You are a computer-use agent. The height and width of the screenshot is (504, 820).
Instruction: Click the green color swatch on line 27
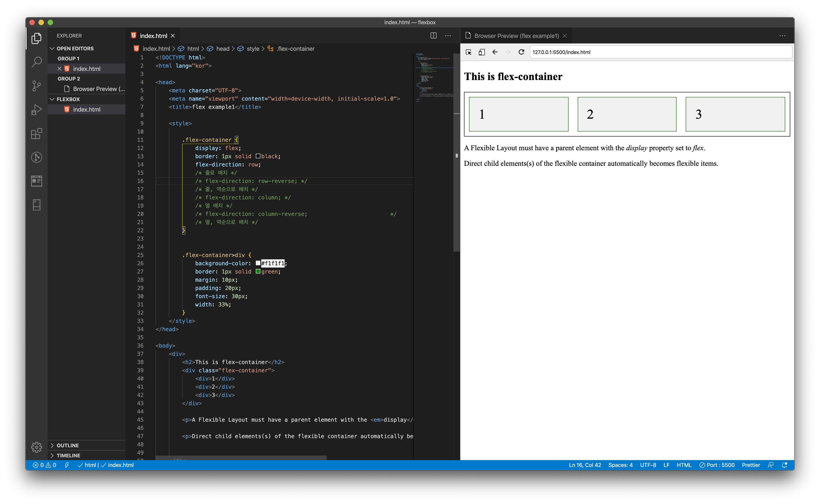pos(258,271)
